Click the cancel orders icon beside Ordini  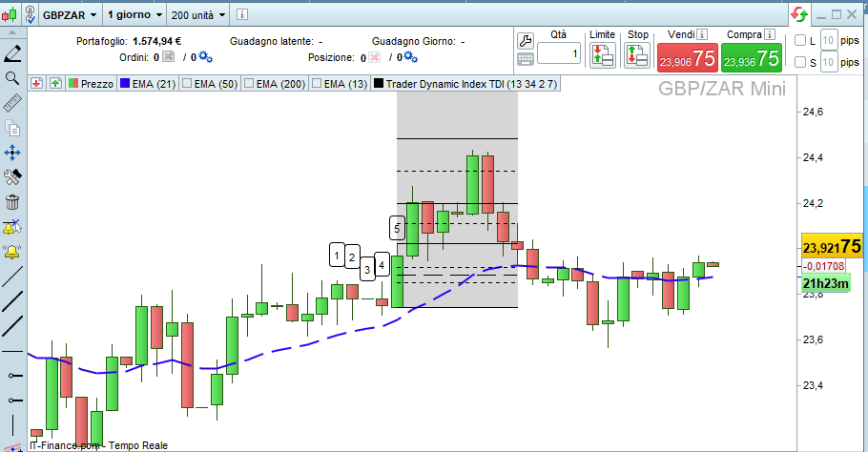point(169,57)
